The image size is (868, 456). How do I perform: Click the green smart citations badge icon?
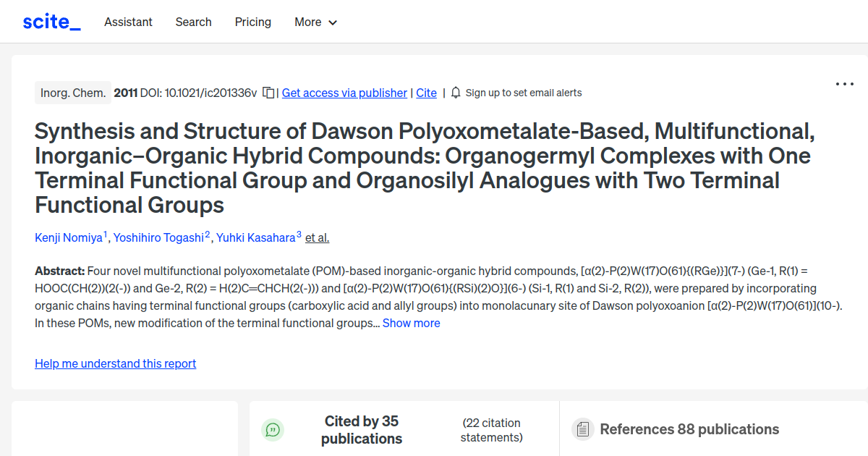pos(273,429)
